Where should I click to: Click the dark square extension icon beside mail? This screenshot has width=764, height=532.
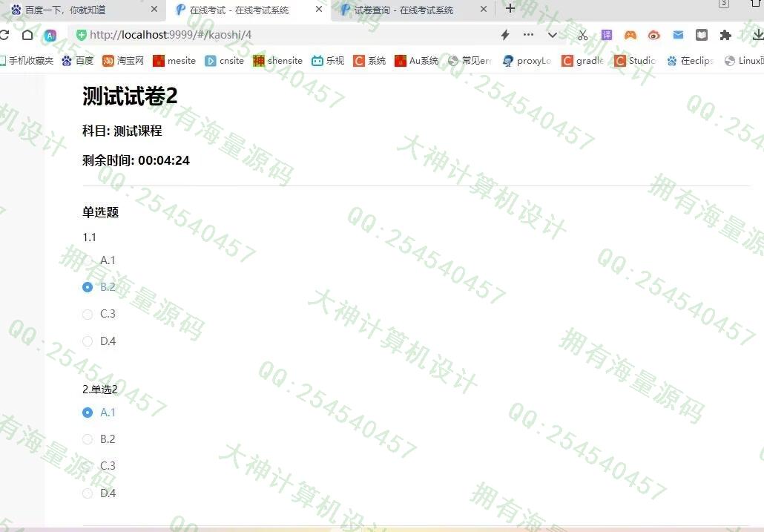[x=702, y=35]
